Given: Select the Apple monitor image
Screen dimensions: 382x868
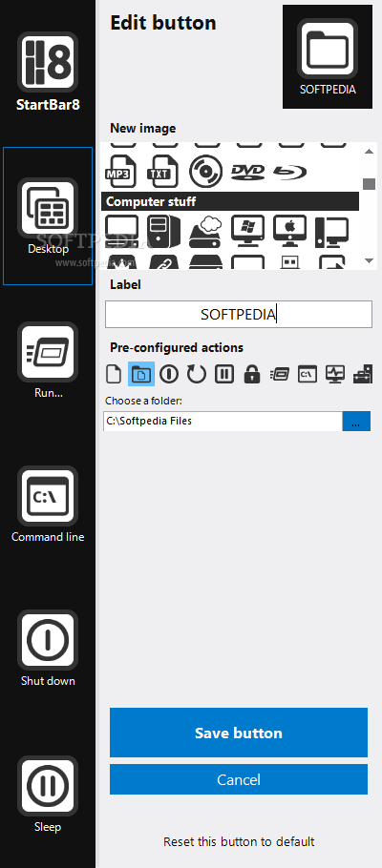Looking at the screenshot, I should 290,232.
